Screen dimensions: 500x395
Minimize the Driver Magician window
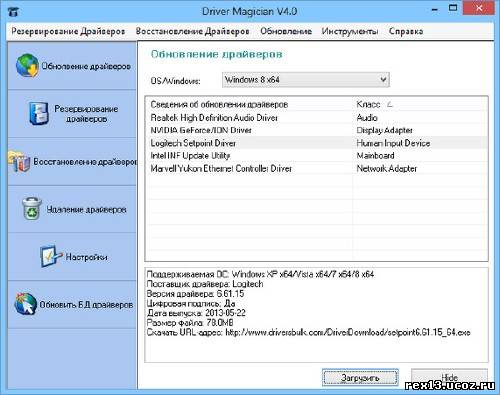pyautogui.click(x=435, y=9)
